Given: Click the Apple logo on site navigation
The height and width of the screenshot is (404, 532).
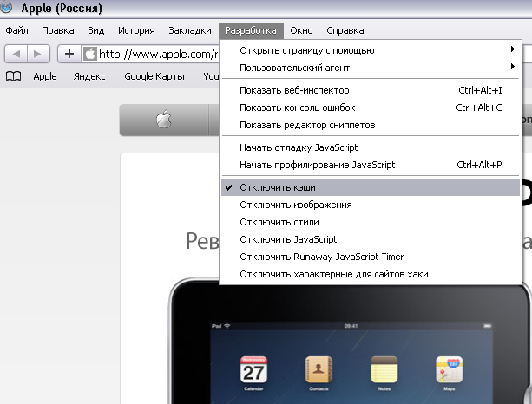Looking at the screenshot, I should click(164, 120).
